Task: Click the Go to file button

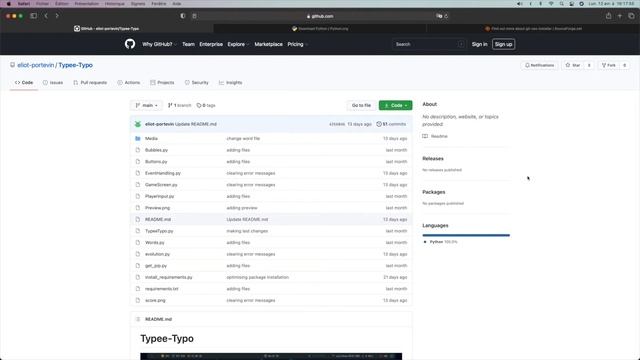Action: pos(361,105)
